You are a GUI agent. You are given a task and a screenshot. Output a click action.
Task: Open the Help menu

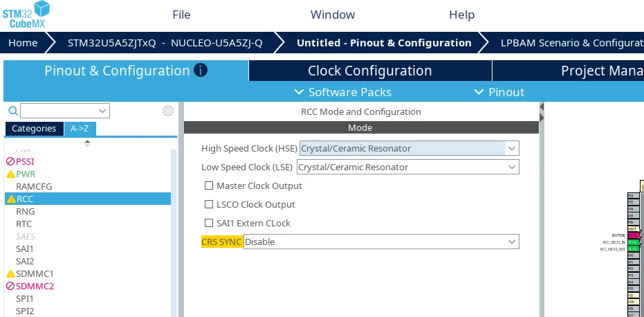click(x=461, y=15)
